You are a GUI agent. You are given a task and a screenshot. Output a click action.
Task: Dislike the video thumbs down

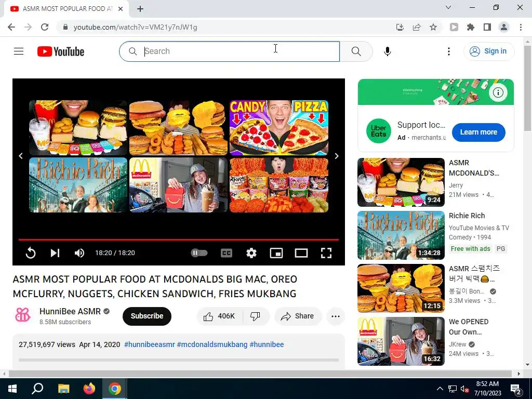(x=256, y=316)
